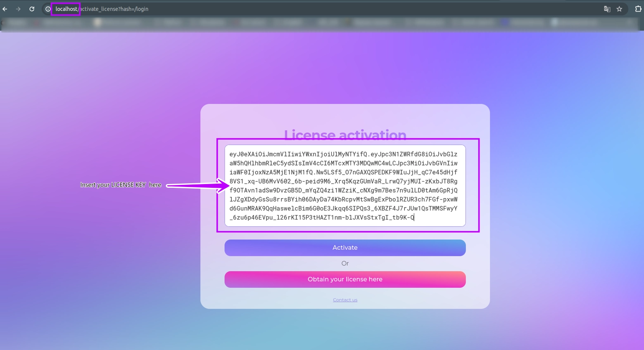Click the highlighted localhost text in address bar
Screen dimensions: 644x350
point(66,9)
